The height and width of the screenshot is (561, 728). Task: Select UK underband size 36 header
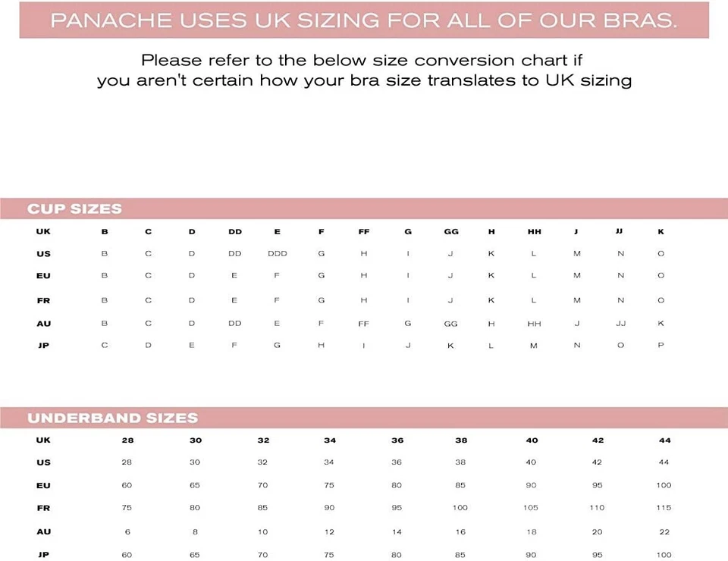[397, 440]
